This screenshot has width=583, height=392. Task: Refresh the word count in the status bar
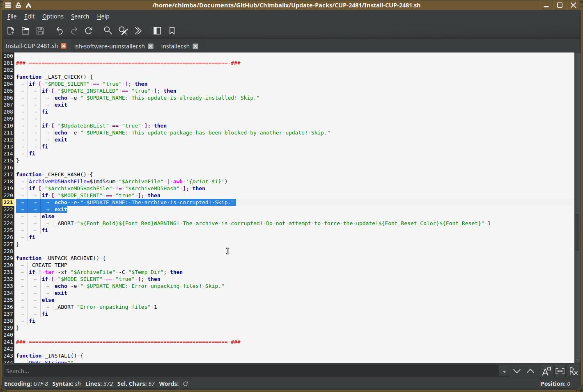[186, 384]
